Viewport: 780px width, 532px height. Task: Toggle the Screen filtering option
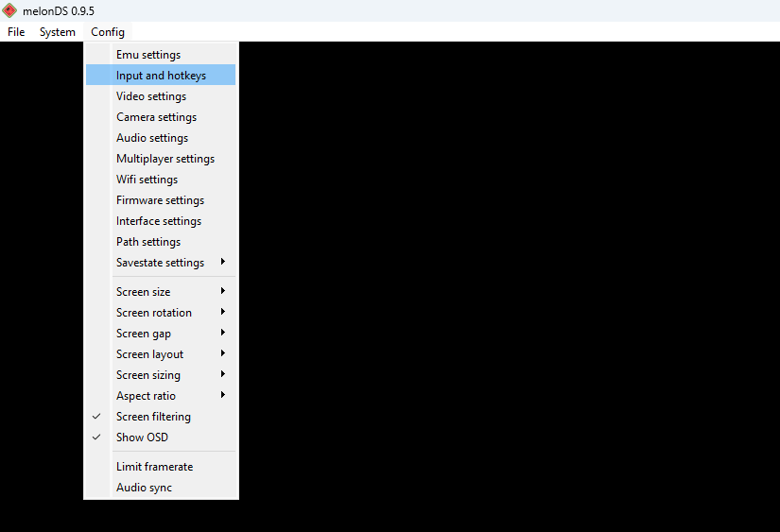(153, 417)
